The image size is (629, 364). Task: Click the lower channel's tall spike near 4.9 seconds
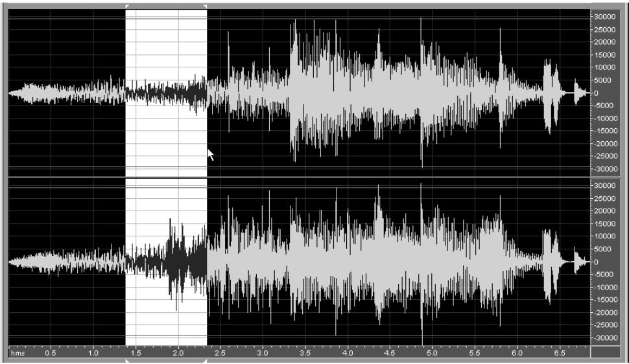coord(421,262)
